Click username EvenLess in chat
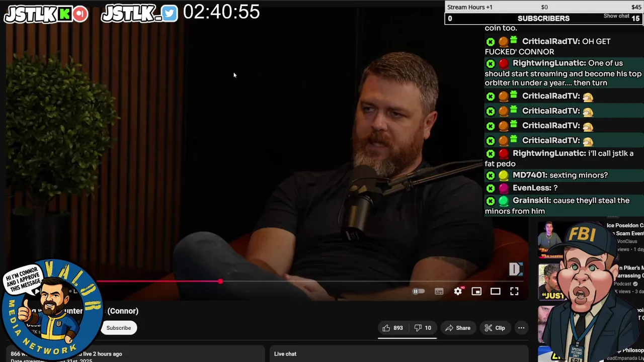 point(532,188)
